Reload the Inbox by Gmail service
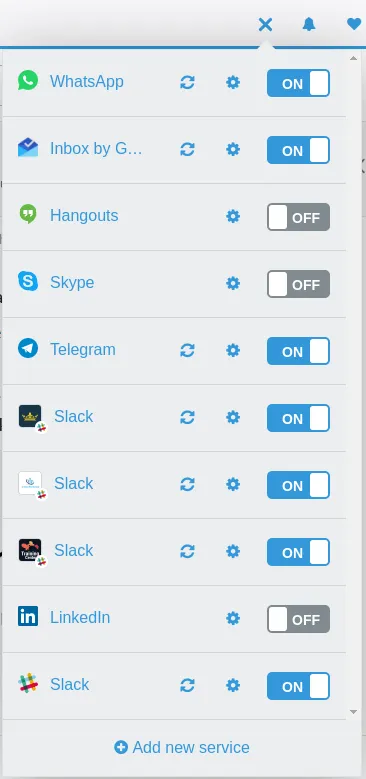366x779 pixels. tap(187, 149)
